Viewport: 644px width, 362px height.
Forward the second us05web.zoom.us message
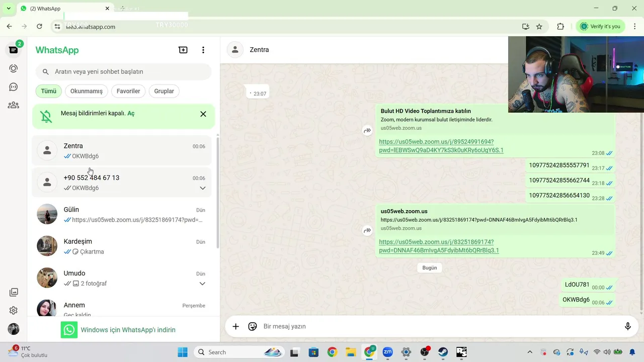[367, 231]
